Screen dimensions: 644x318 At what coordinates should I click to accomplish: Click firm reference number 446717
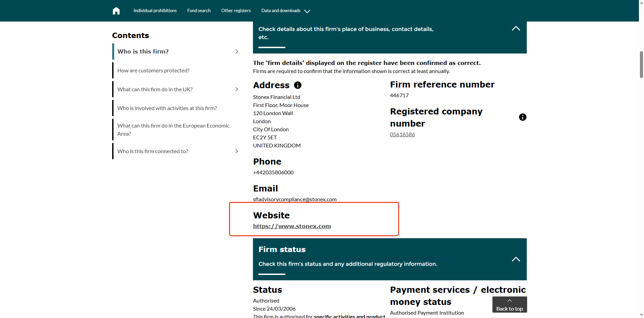click(399, 95)
